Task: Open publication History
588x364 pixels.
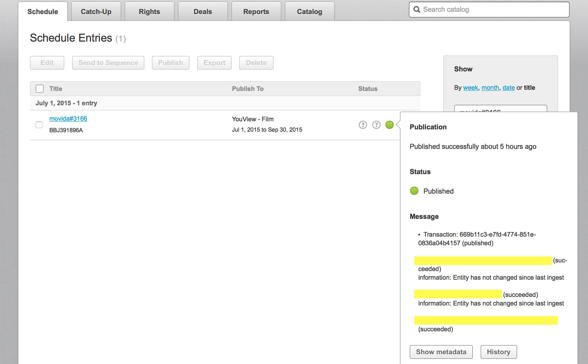Action: tap(498, 352)
